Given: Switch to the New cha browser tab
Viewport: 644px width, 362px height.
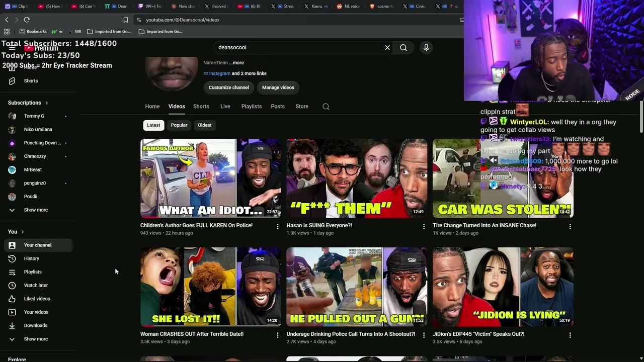Looking at the screenshot, I should pos(183,6).
